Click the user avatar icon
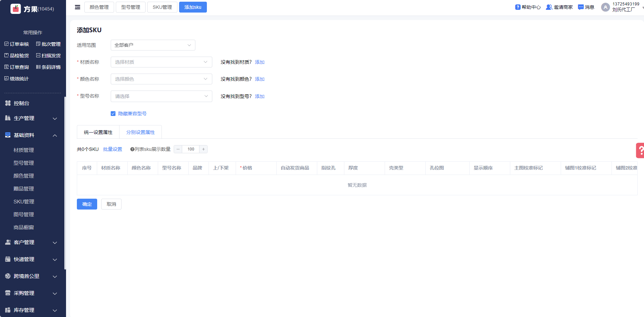 pyautogui.click(x=605, y=7)
